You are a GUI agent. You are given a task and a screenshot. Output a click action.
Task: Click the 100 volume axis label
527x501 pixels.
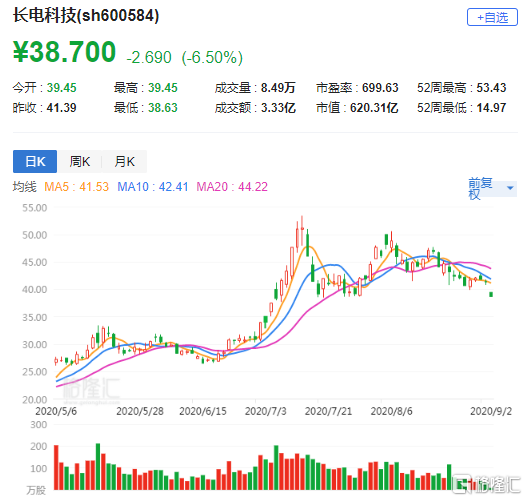point(38,469)
